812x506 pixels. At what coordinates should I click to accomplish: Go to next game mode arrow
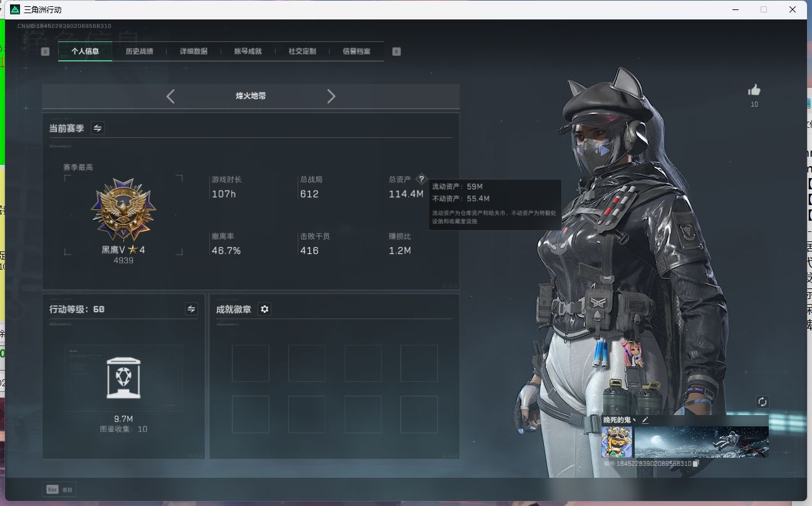coord(331,96)
